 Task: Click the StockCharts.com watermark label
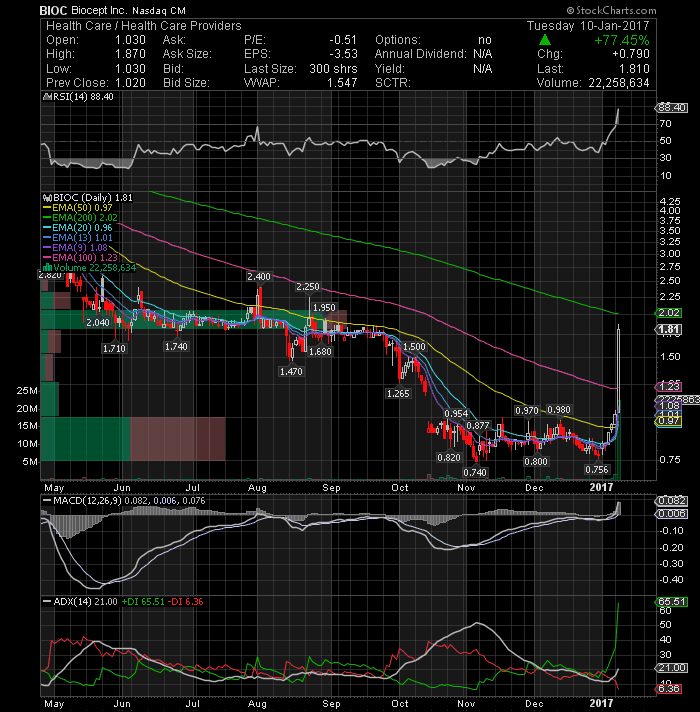coord(611,10)
